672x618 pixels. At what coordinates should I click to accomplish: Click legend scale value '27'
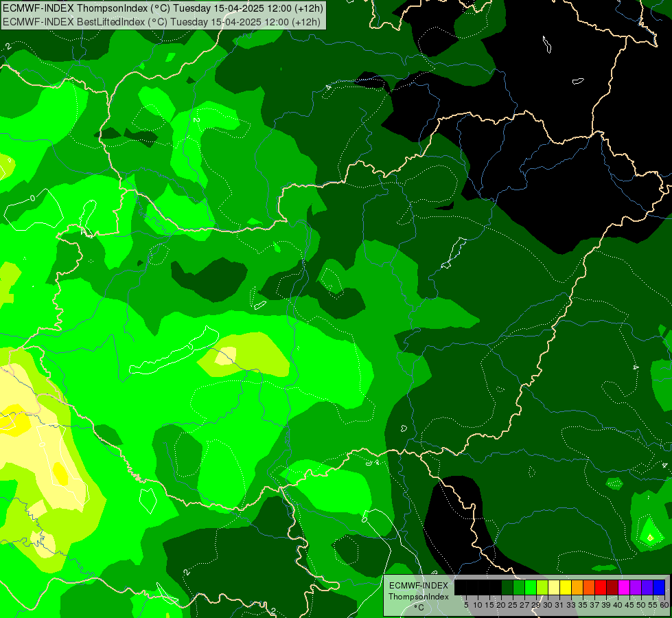click(524, 605)
